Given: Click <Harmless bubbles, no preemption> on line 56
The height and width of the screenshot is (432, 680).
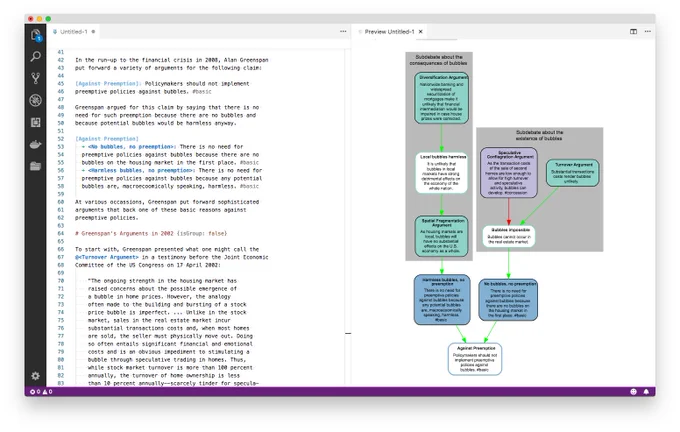Looking at the screenshot, I should point(141,170).
